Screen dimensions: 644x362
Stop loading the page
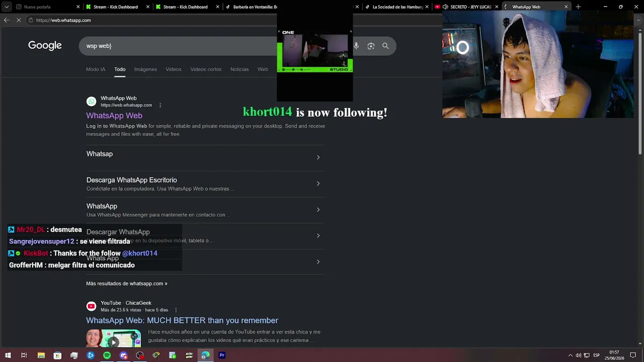tap(19, 20)
